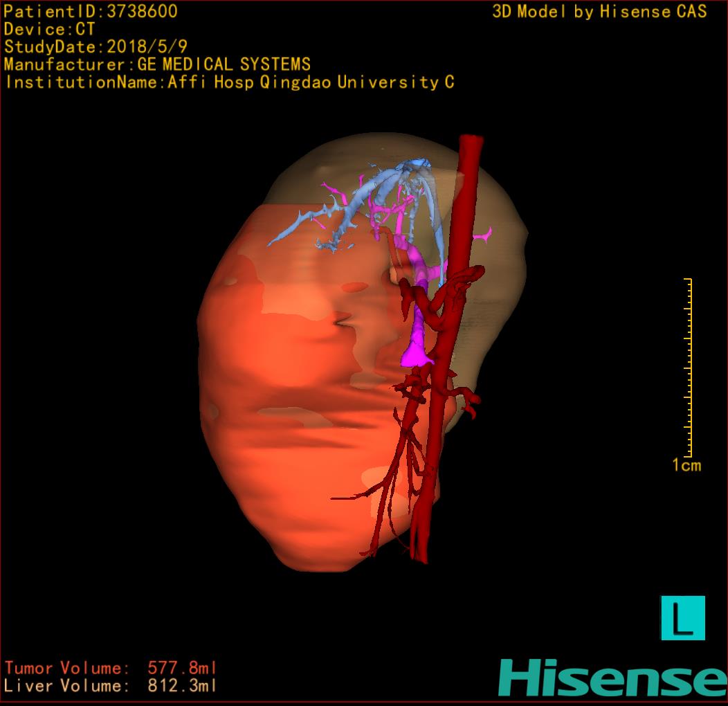Click the yellow scale bar ruler

(688, 367)
